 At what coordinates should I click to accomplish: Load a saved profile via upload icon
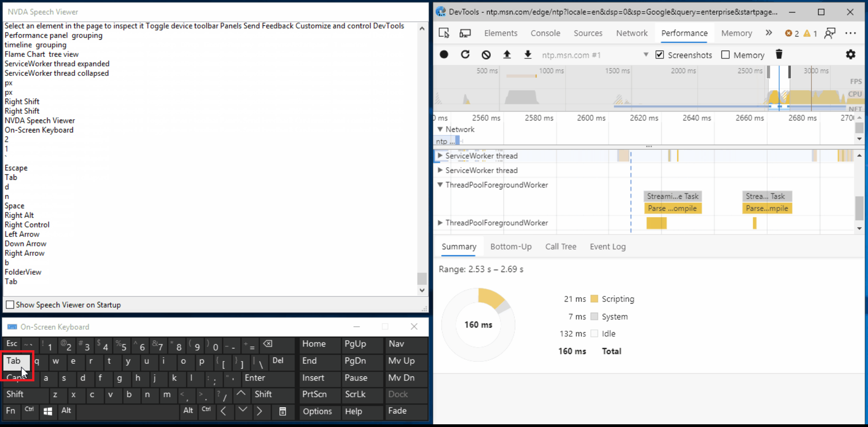coord(507,54)
